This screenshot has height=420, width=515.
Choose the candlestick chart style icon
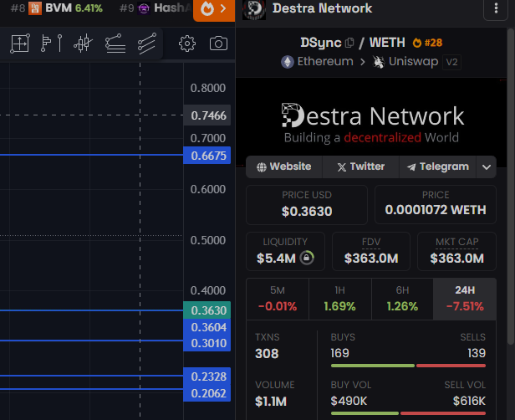coord(83,43)
